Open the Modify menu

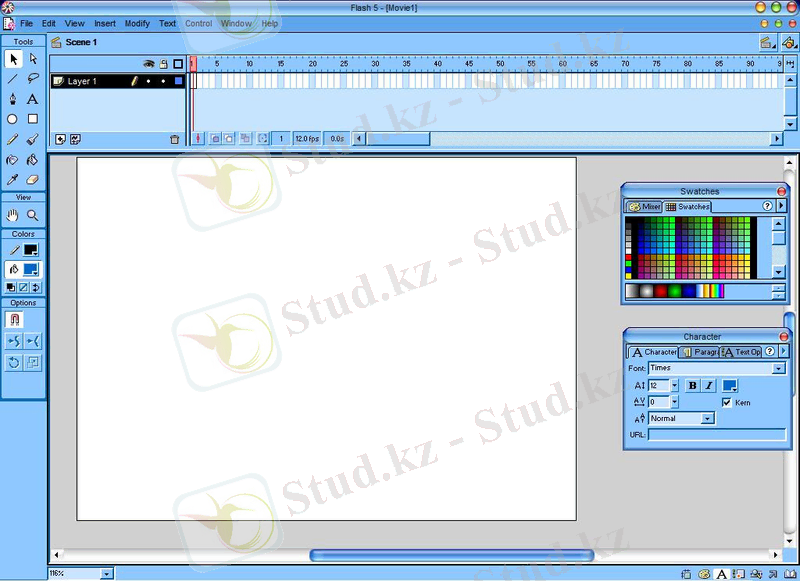point(137,23)
